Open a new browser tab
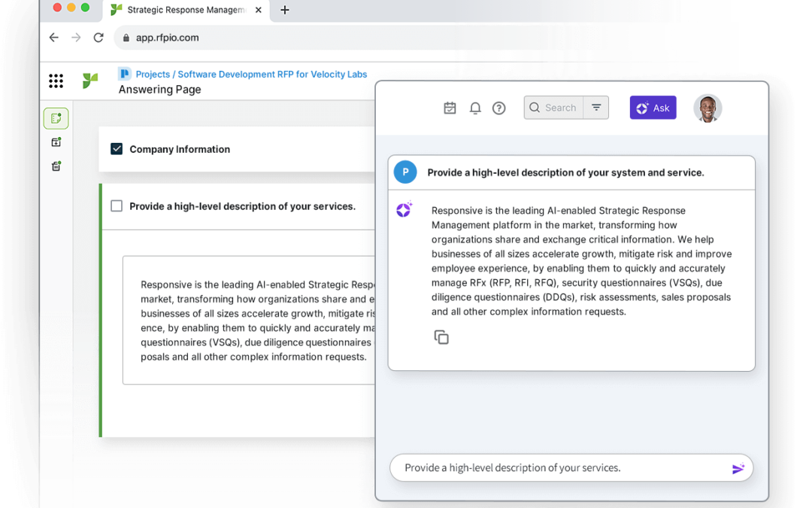 285,10
